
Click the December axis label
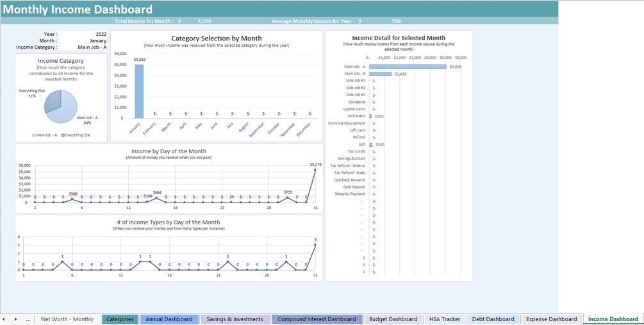pos(304,129)
